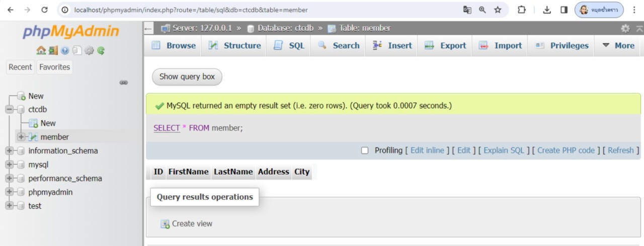Image resolution: width=644 pixels, height=246 pixels.
Task: Click the phpMyAdmin Home icon
Action: pos(41,50)
